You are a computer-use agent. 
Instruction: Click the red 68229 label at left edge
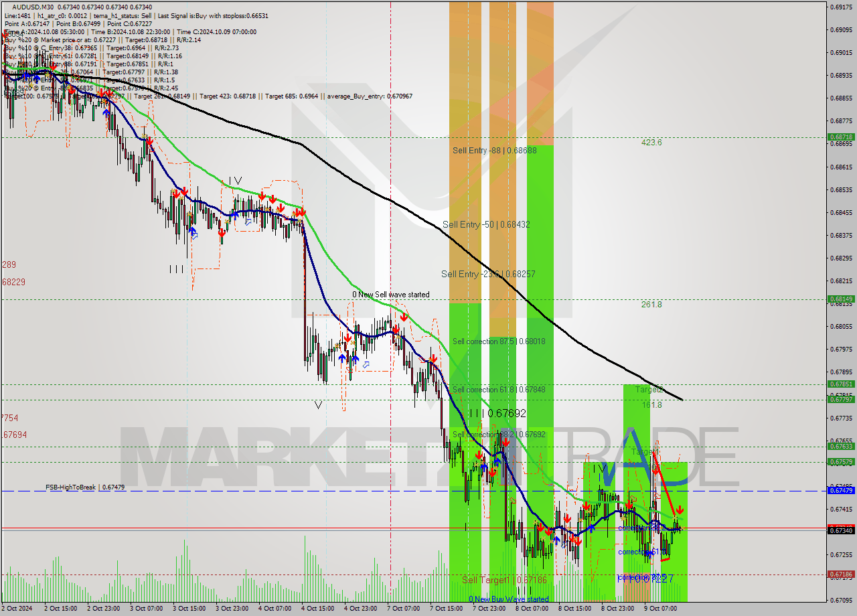pos(14,282)
